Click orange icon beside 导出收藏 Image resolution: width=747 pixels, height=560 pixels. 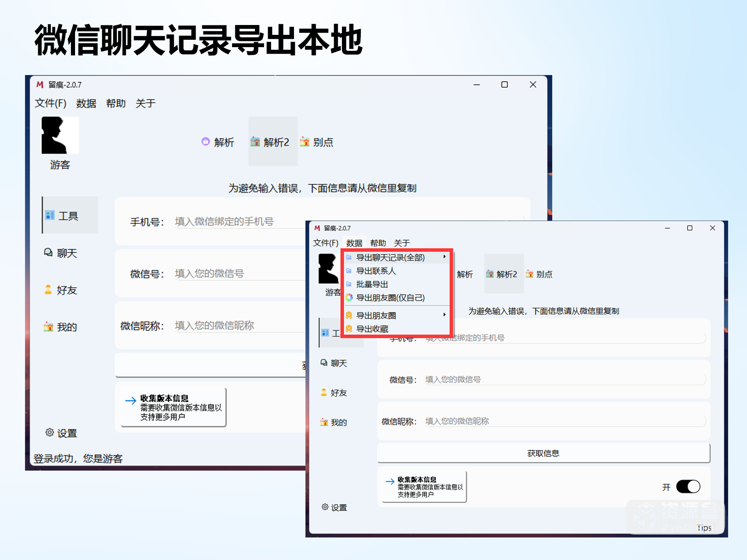click(349, 329)
